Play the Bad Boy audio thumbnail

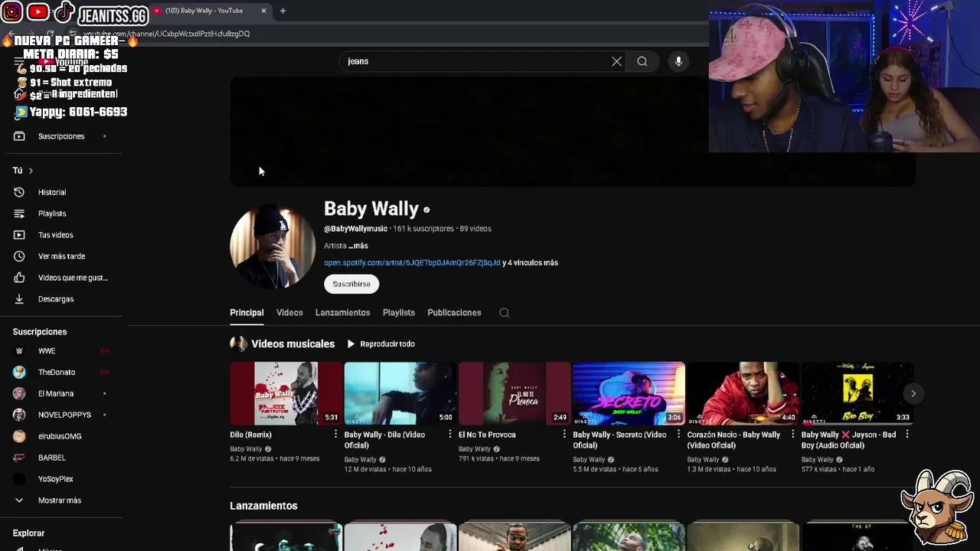click(857, 393)
